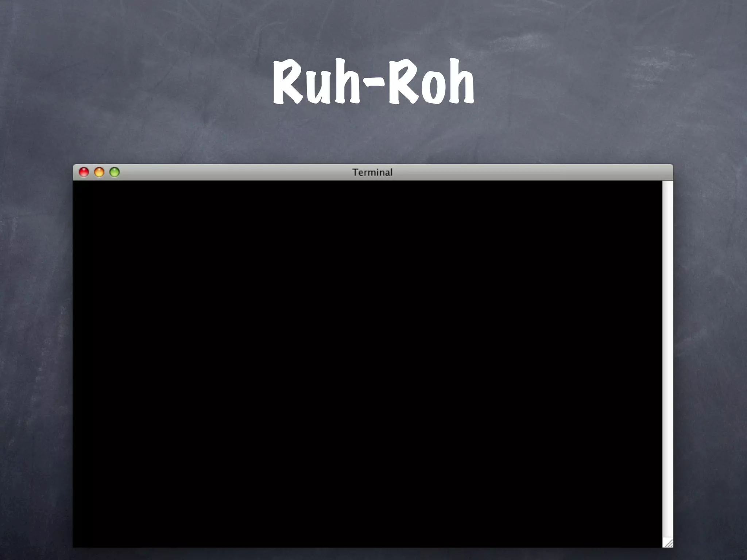The width and height of the screenshot is (747, 560).
Task: Close the Terminal window with red button
Action: pos(84,172)
